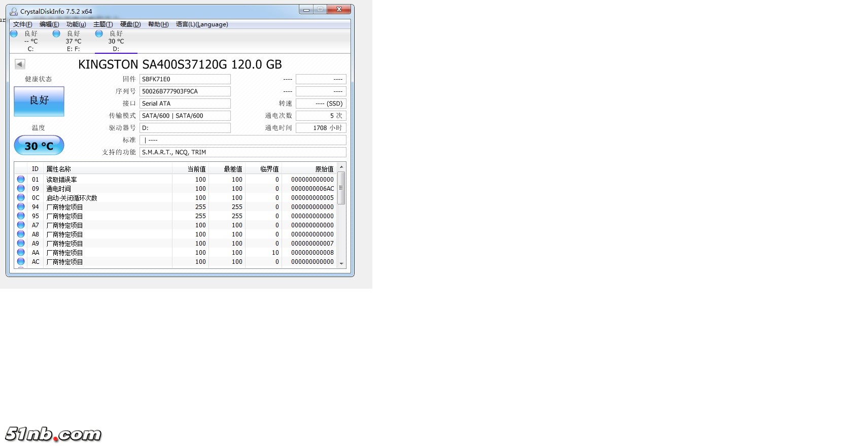Open the 编辑(E) menu
This screenshot has width=868, height=446.
pyautogui.click(x=49, y=24)
